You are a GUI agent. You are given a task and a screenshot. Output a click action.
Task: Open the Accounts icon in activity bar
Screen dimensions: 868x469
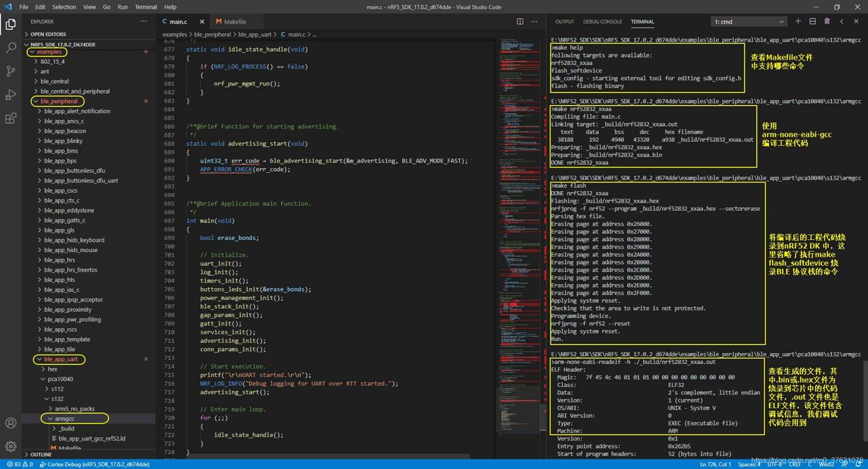point(11,424)
